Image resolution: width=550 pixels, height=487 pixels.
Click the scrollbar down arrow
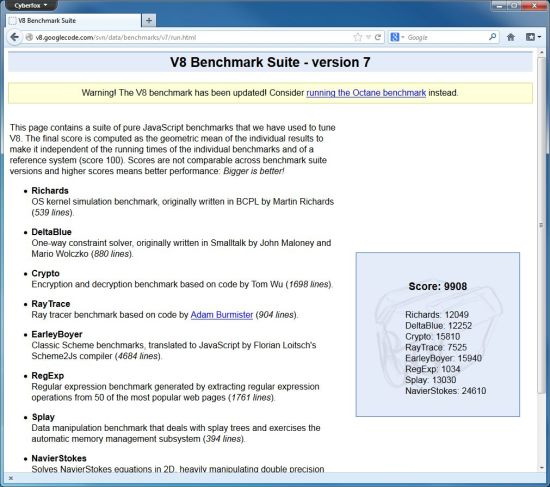(541, 468)
